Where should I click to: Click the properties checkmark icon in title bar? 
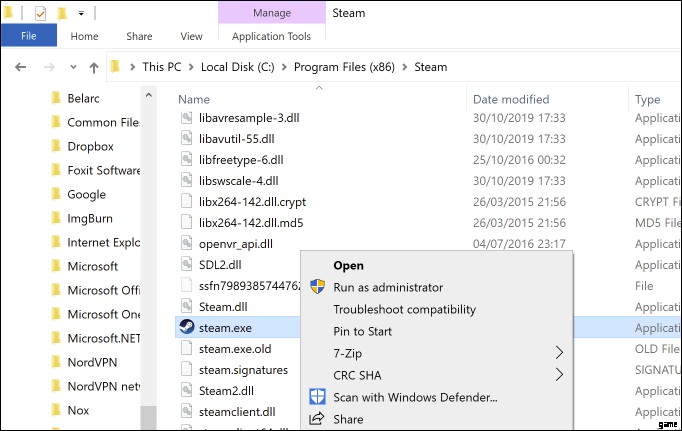coord(40,14)
